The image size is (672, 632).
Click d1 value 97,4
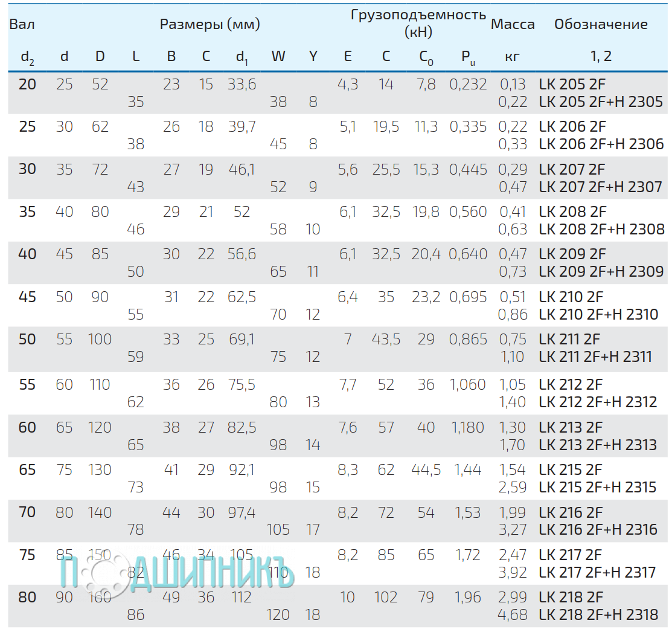point(242,513)
